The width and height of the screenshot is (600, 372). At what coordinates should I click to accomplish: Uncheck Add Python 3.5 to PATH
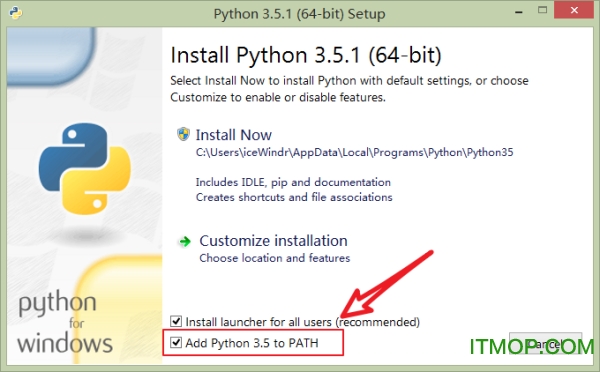[x=176, y=342]
